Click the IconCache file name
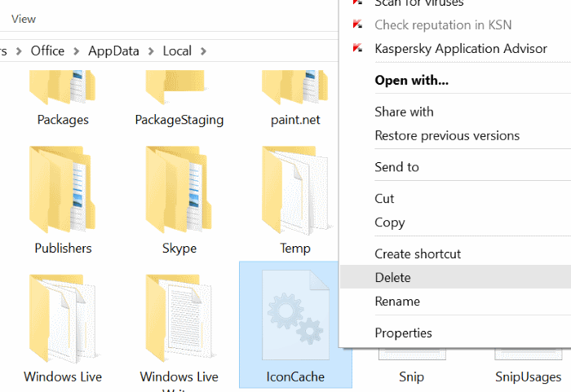The image size is (571, 392). coord(295,377)
